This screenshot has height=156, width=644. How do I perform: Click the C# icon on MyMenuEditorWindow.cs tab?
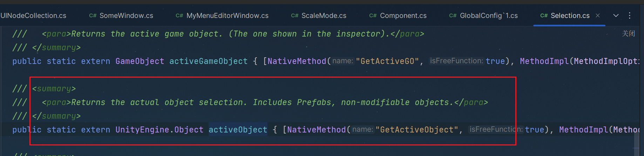179,16
